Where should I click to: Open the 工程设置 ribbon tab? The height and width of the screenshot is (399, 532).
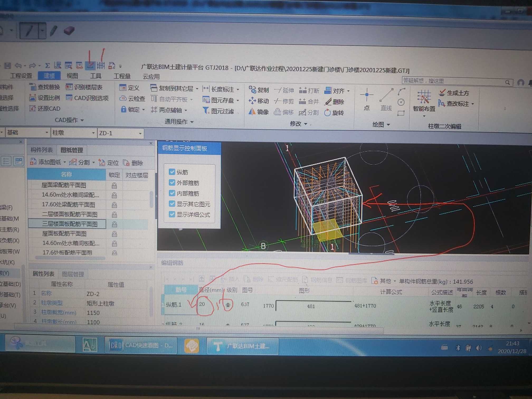[21, 76]
